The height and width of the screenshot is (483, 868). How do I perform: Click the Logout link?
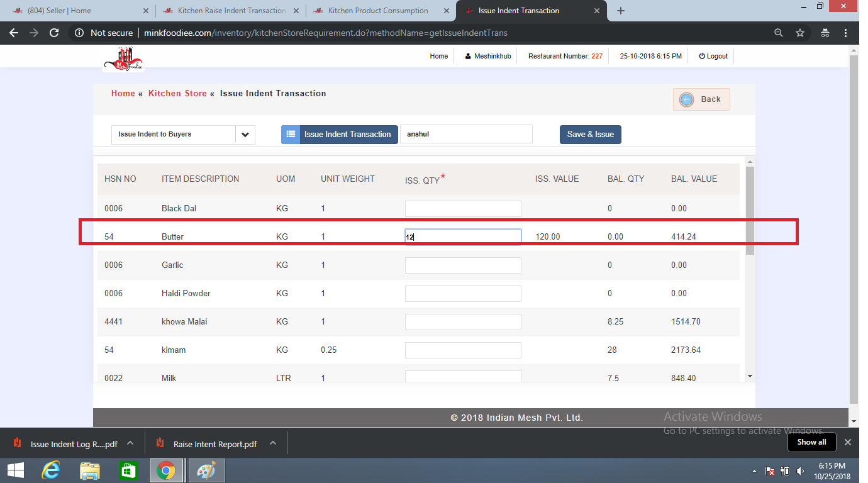coord(713,56)
